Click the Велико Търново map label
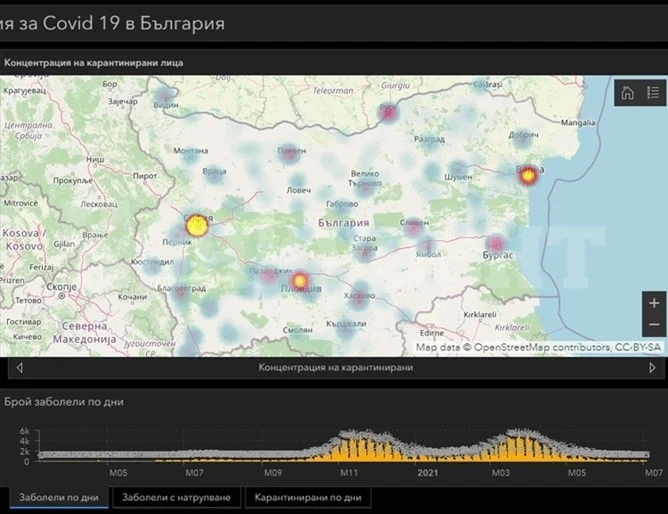Viewport: 668px width, 514px height. (x=365, y=178)
